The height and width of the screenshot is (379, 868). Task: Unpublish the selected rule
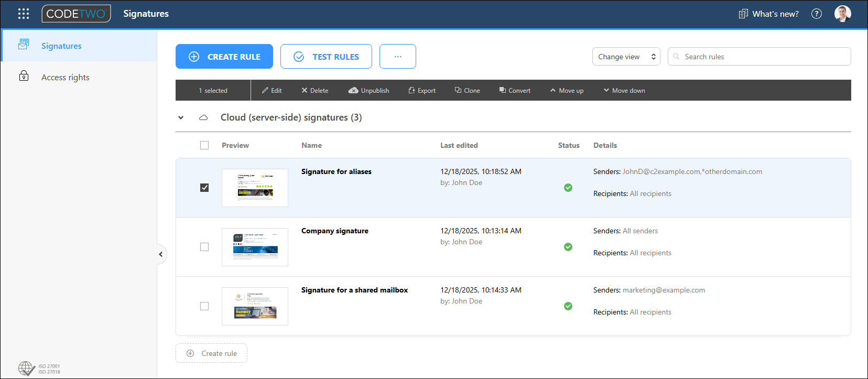point(369,90)
